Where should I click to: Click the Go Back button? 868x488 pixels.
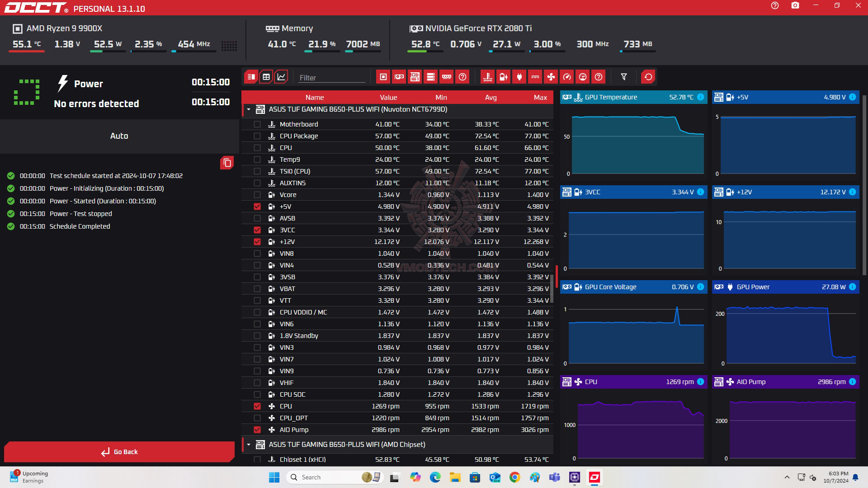point(119,452)
